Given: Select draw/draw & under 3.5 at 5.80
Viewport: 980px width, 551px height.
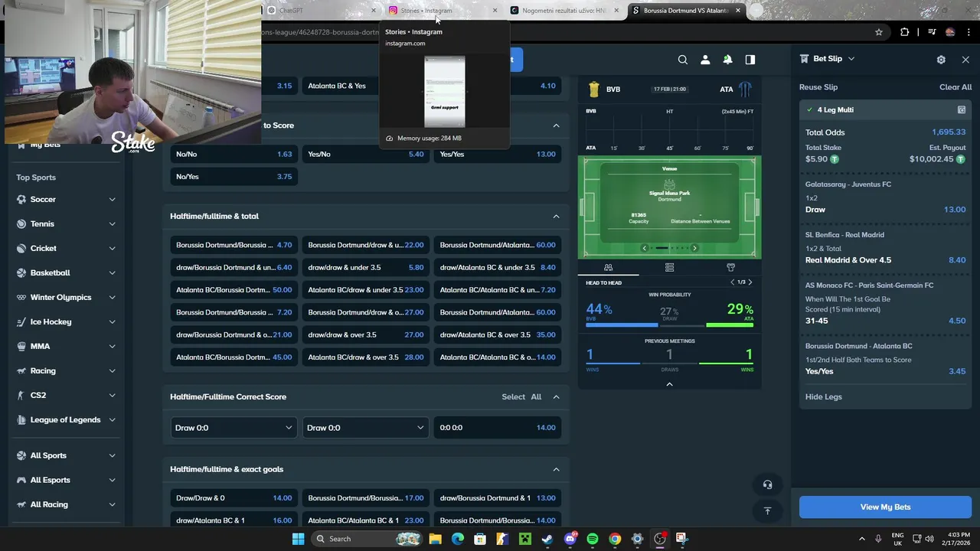Looking at the screenshot, I should (366, 268).
